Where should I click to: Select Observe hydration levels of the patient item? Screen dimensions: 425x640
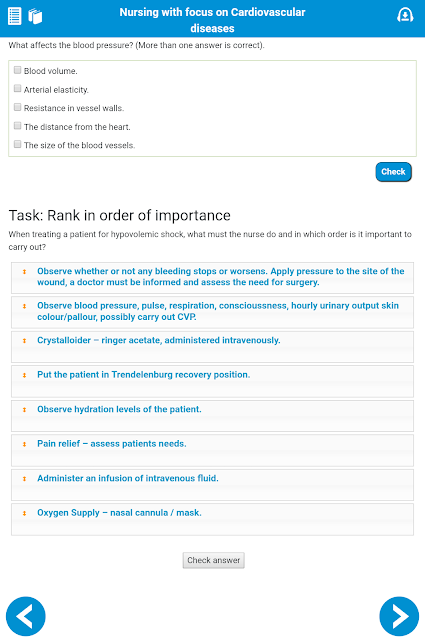pyautogui.click(x=212, y=416)
